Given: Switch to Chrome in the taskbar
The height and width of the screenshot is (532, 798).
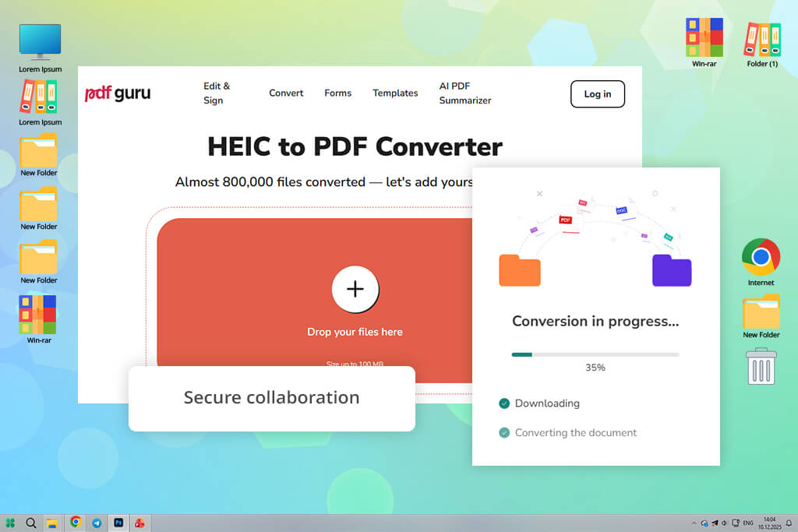Looking at the screenshot, I should (x=76, y=522).
